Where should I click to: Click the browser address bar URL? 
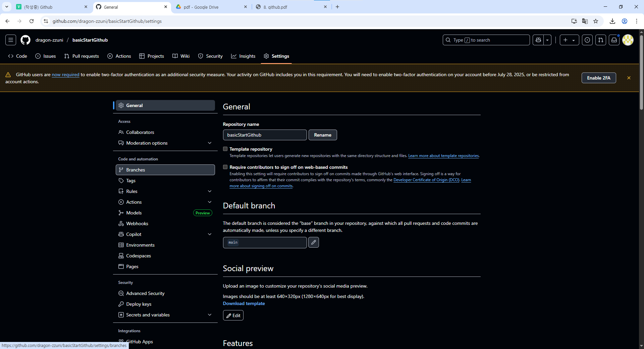[x=107, y=21]
